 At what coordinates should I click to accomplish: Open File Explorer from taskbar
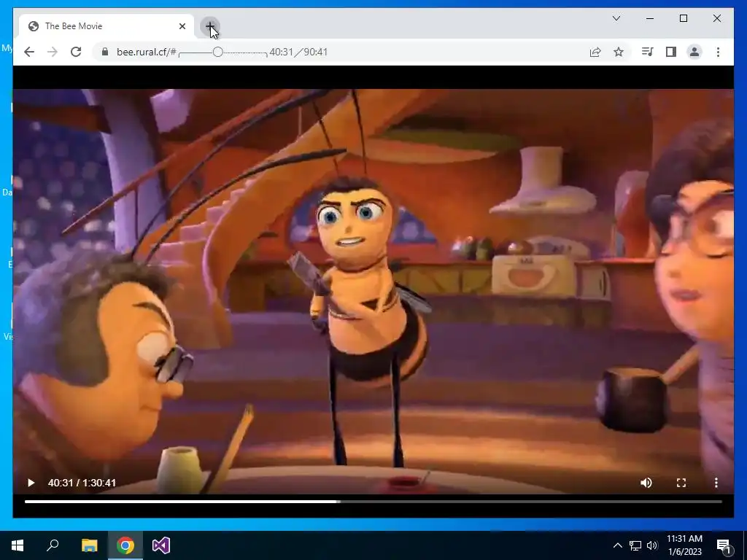89,545
